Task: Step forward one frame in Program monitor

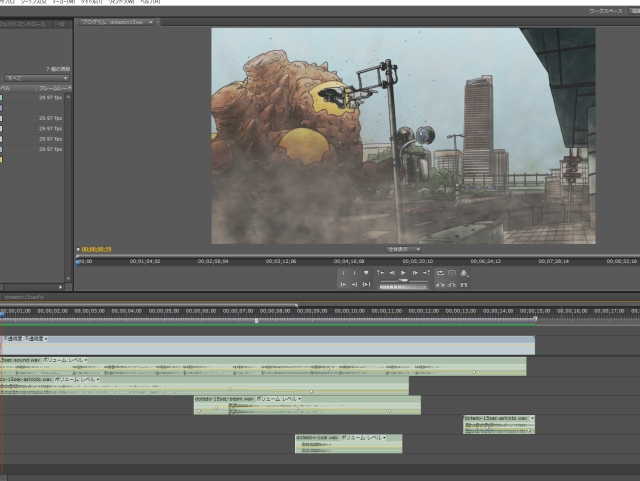Action: coord(415,272)
